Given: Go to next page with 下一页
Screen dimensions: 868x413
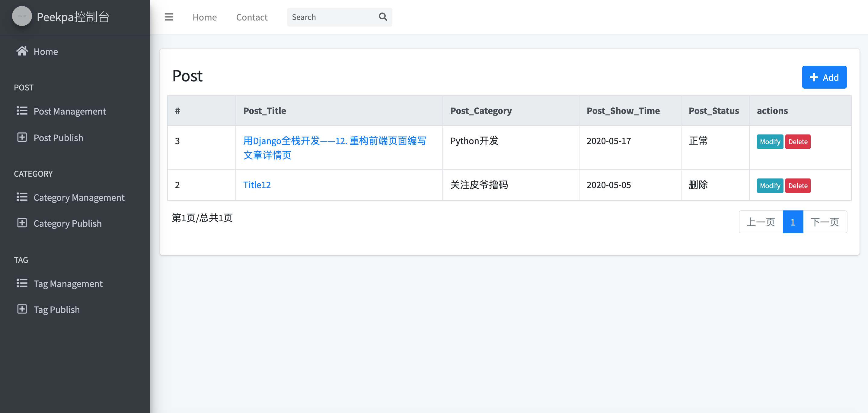Looking at the screenshot, I should pyautogui.click(x=825, y=222).
